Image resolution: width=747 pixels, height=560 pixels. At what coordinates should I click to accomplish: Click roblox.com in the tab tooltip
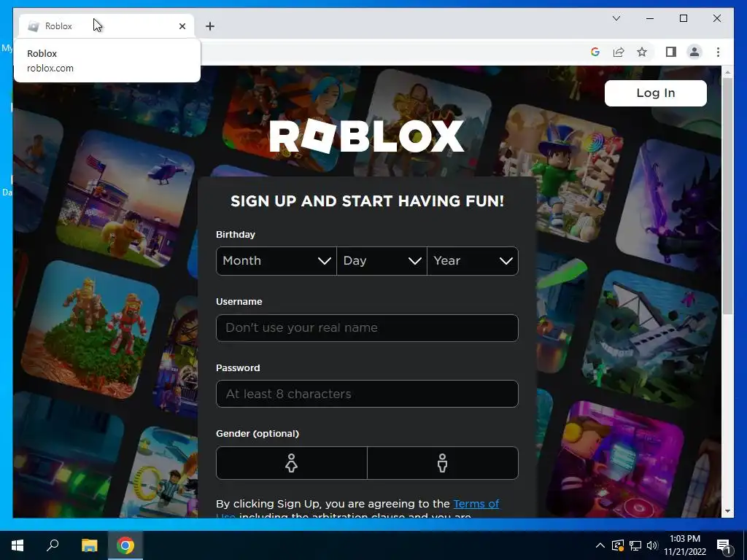[x=50, y=68]
